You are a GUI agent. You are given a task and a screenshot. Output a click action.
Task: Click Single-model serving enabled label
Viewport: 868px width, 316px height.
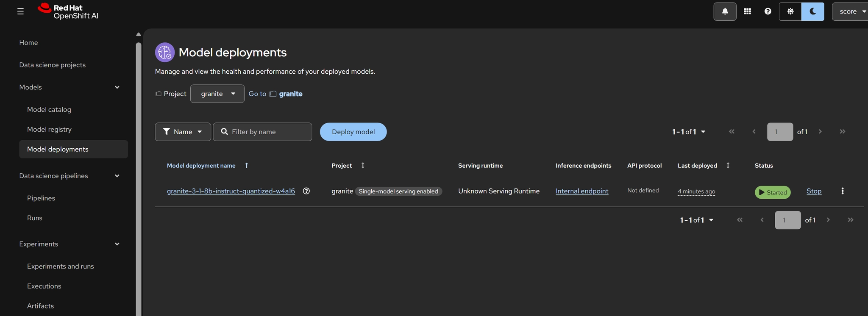point(398,191)
